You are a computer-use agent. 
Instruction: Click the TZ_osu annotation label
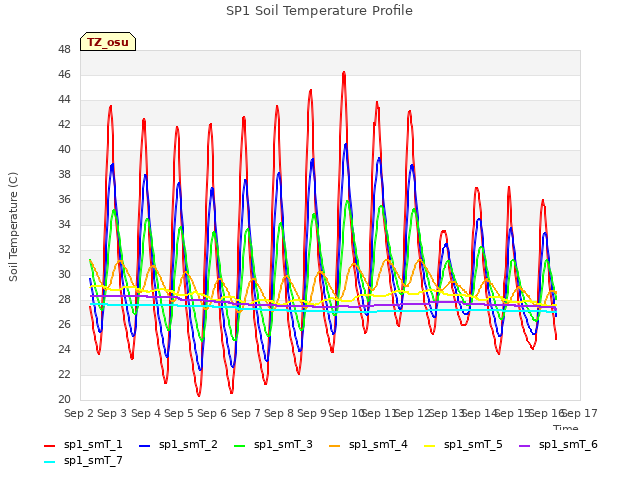point(108,42)
